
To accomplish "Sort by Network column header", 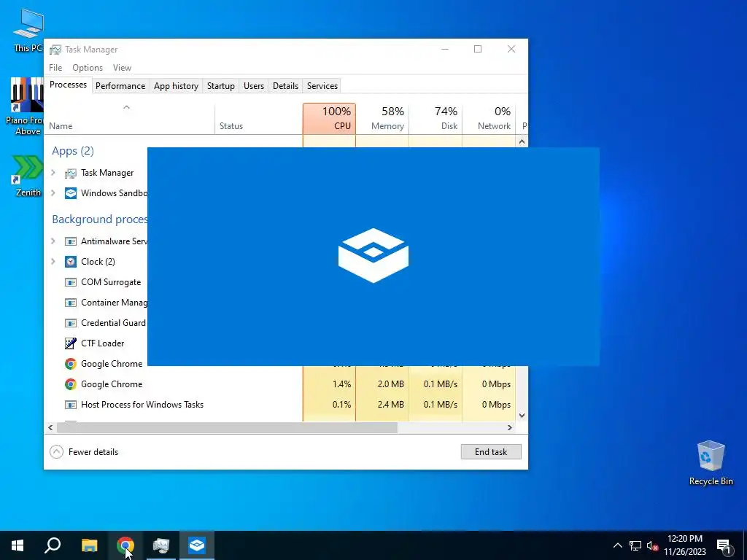I will (x=489, y=119).
